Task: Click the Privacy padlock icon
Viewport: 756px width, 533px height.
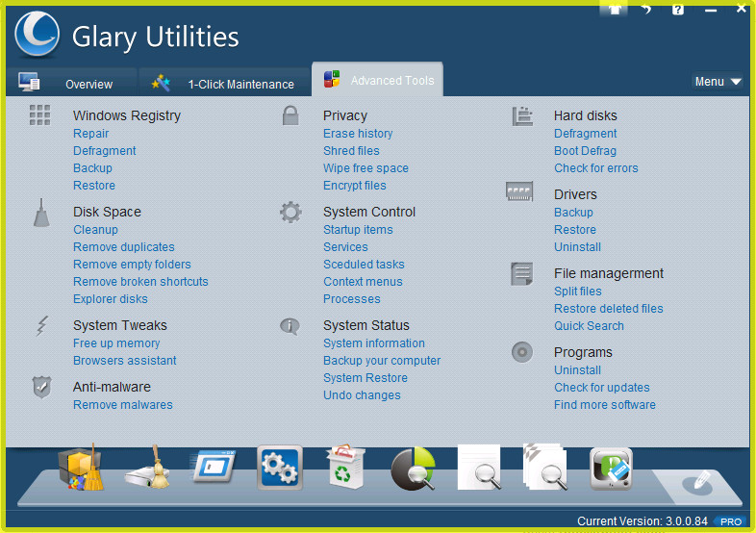Action: tap(290, 115)
